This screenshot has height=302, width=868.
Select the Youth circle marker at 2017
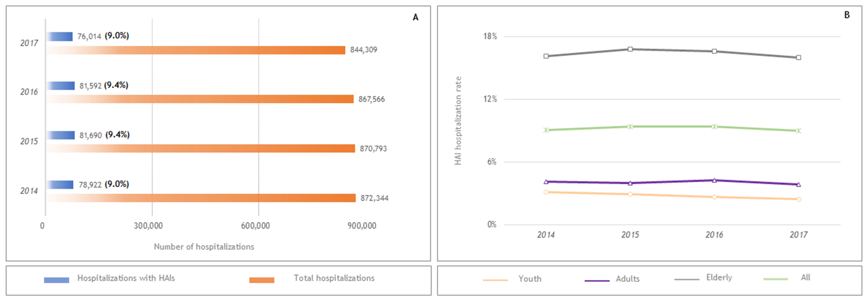799,199
